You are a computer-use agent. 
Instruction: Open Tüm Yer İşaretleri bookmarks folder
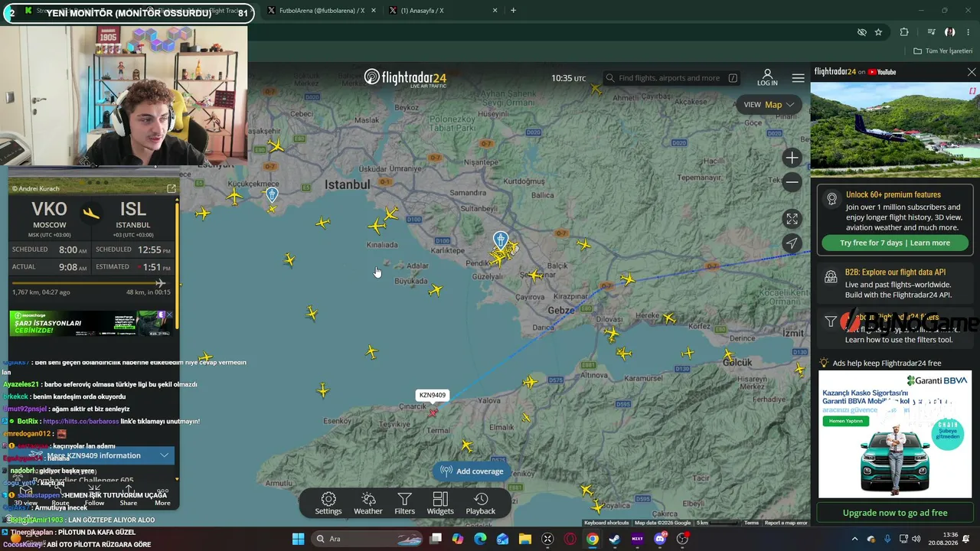click(x=943, y=51)
